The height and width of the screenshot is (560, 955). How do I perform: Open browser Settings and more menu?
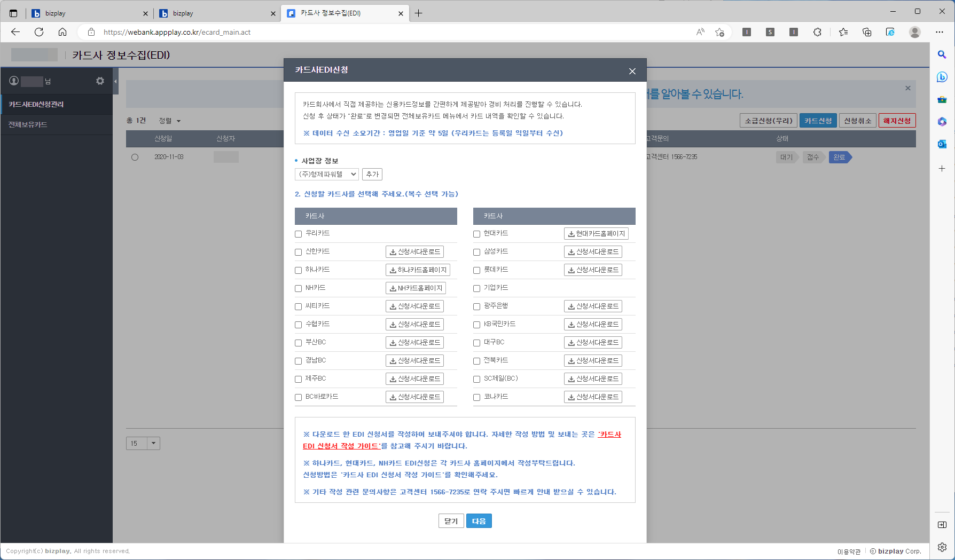(940, 32)
